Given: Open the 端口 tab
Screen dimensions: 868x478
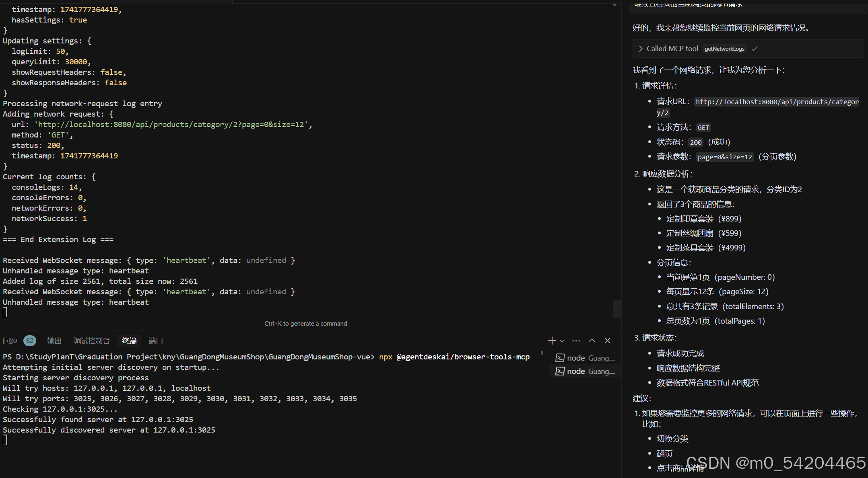Looking at the screenshot, I should point(156,341).
